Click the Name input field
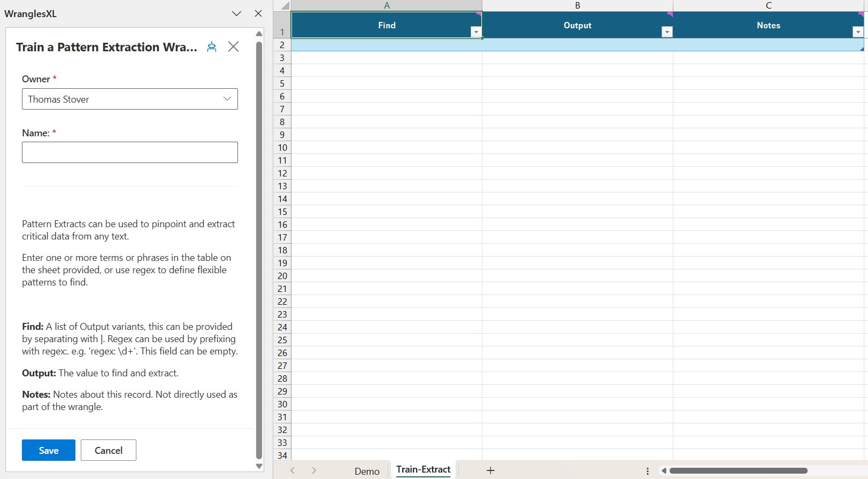Screen dimensions: 868x479 coord(130,152)
